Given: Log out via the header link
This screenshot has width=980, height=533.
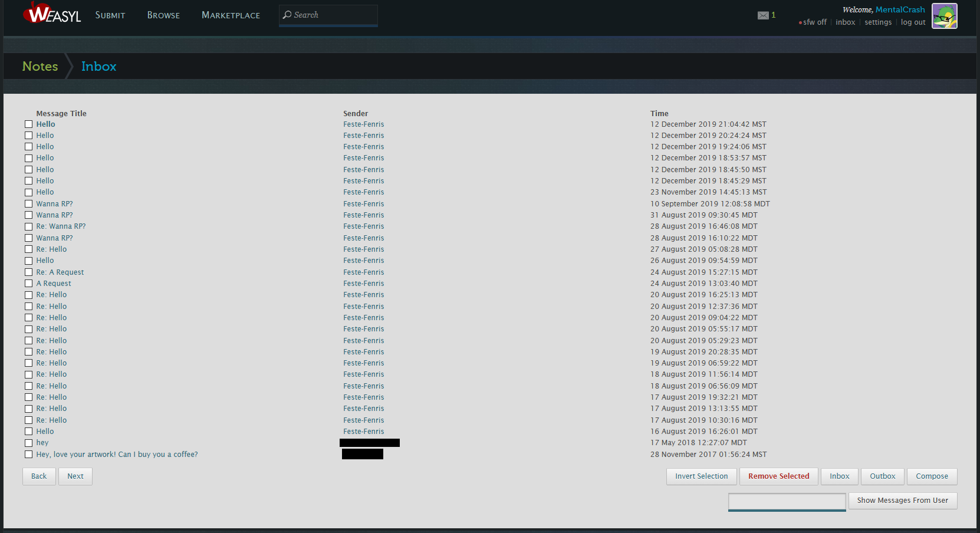Looking at the screenshot, I should (913, 22).
